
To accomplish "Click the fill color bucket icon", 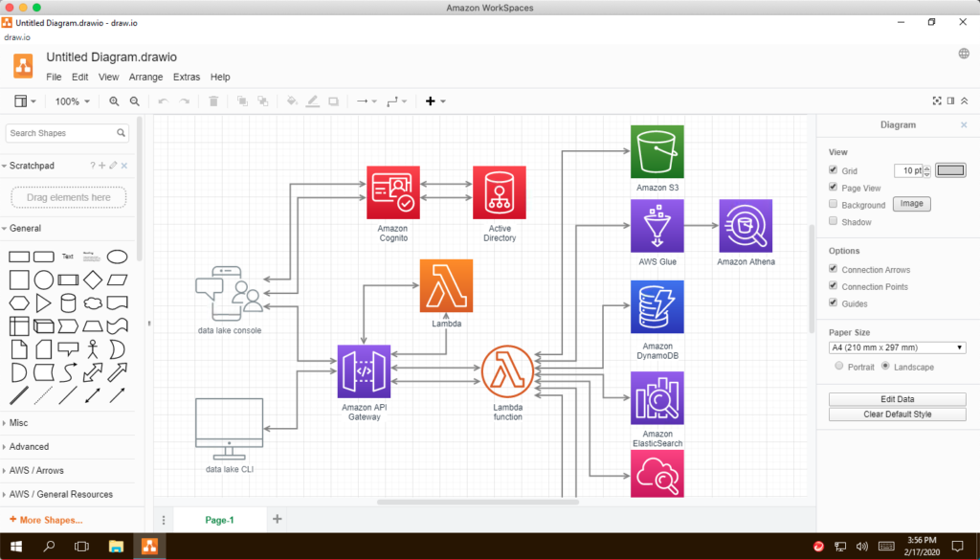I will [292, 101].
